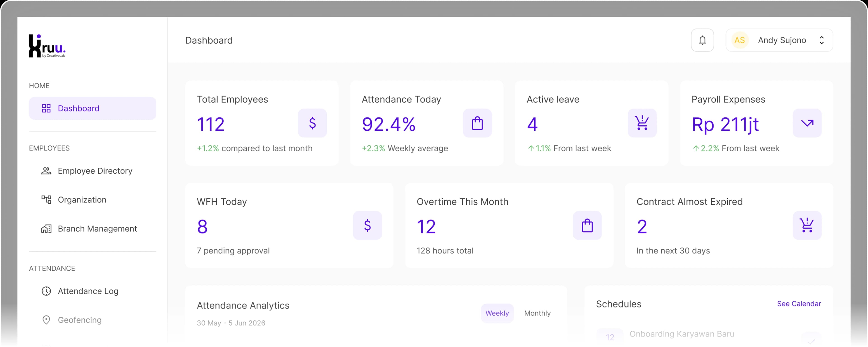This screenshot has width=868, height=347.
Task: Click the bag icon on Overtime This Month
Action: 587,225
